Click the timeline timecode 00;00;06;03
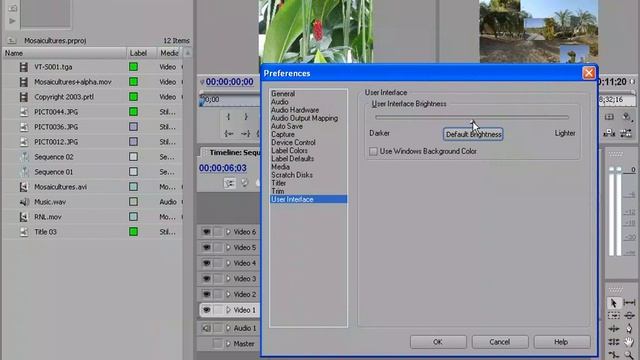 (x=222, y=168)
